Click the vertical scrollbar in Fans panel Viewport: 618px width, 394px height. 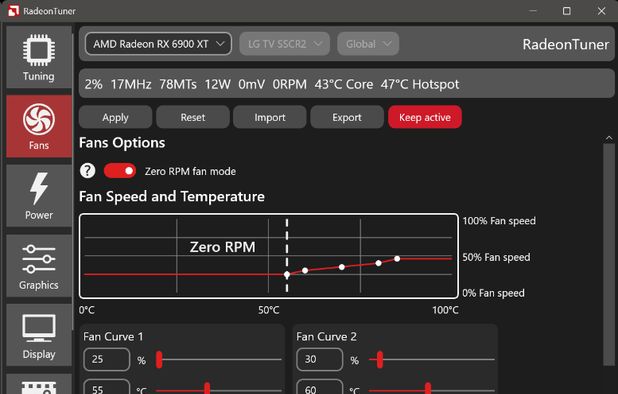609,255
